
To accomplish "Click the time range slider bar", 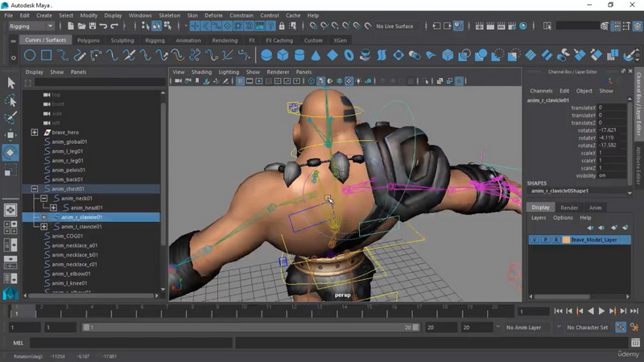I will (250, 327).
